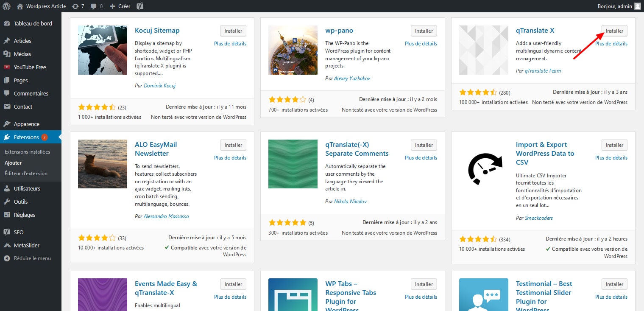Screen dimensions: 644x311
Task: Open author link Alexey Yuzhakov
Action: pyautogui.click(x=353, y=78)
